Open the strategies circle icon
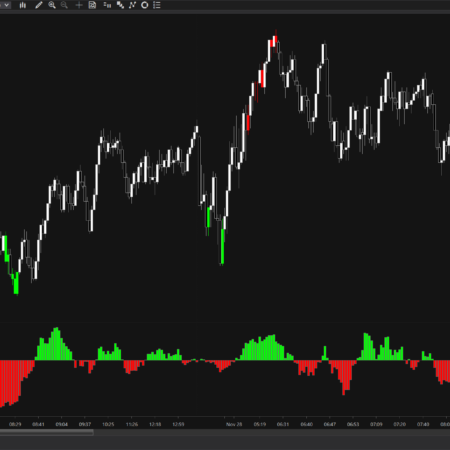This screenshot has height=450, width=450. [145, 5]
